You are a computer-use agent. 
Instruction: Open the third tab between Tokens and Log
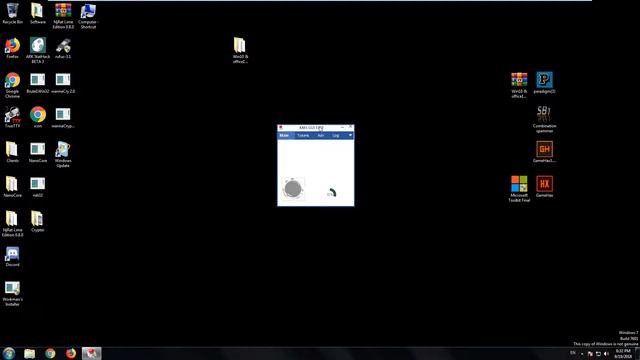(320, 136)
